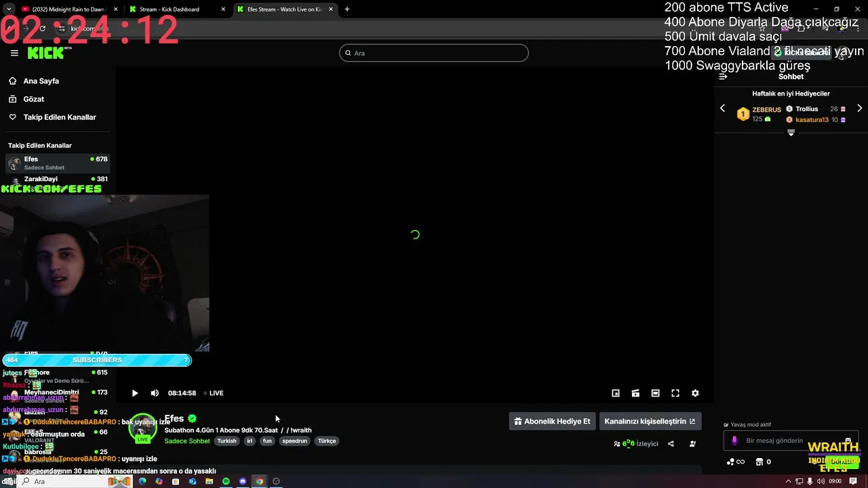Viewport: 868px width, 488px height.
Task: Play the Efes stream
Action: click(135, 393)
